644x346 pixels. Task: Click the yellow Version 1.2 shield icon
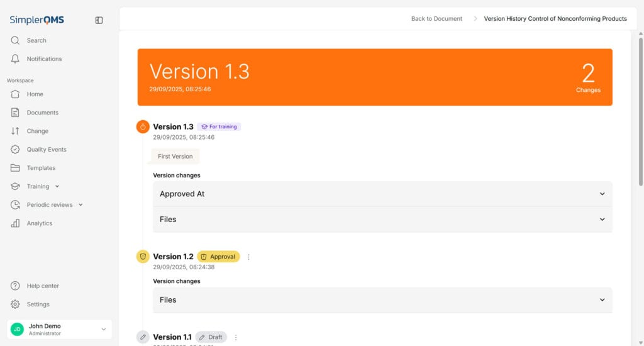[143, 257]
